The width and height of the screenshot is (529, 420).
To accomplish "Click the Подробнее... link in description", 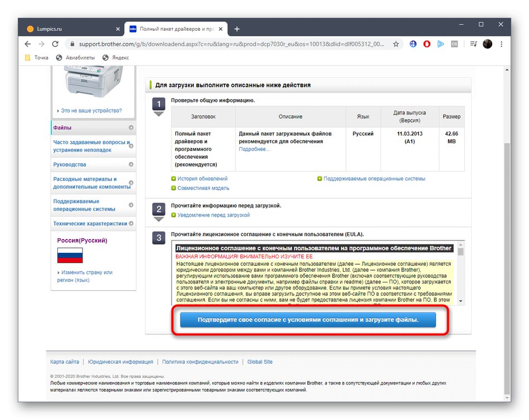I will tap(254, 149).
